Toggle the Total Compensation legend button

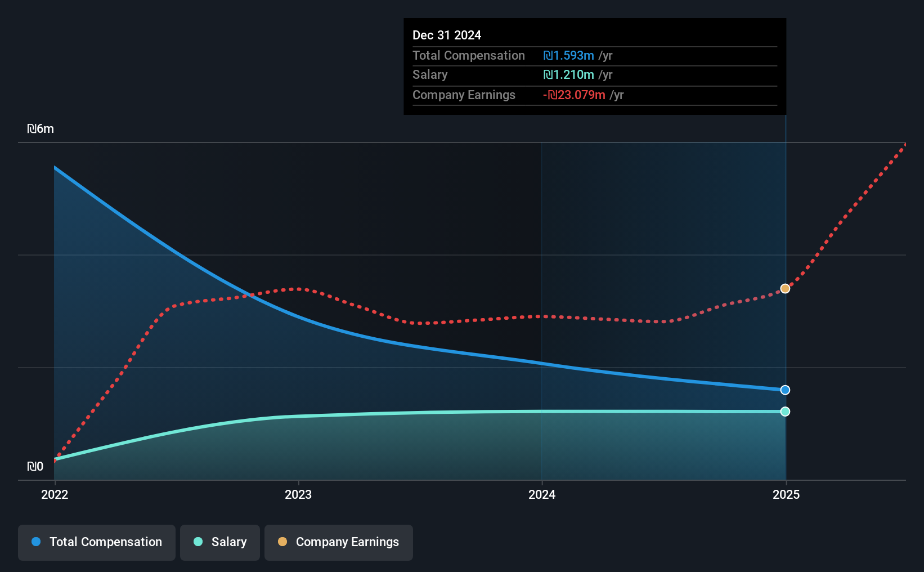[x=97, y=542]
